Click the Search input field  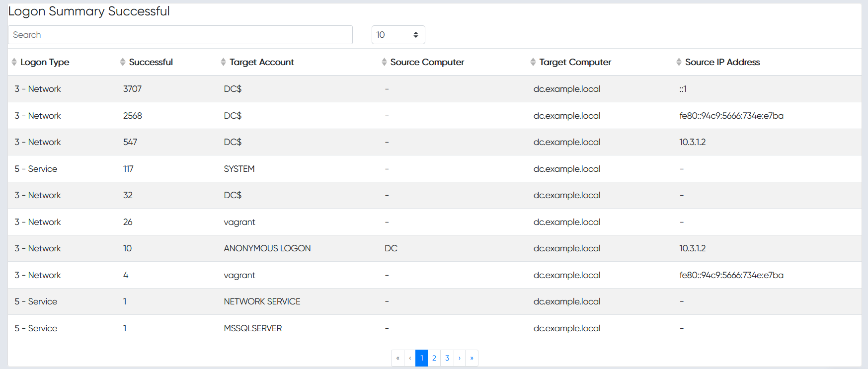point(180,35)
